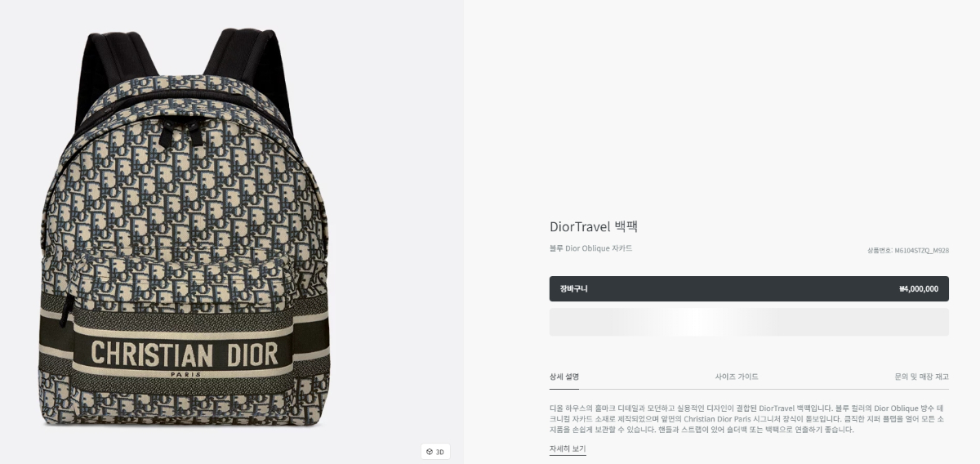This screenshot has width=980, height=464.
Task: Click the PARIS text under the logo
Action: (x=185, y=374)
